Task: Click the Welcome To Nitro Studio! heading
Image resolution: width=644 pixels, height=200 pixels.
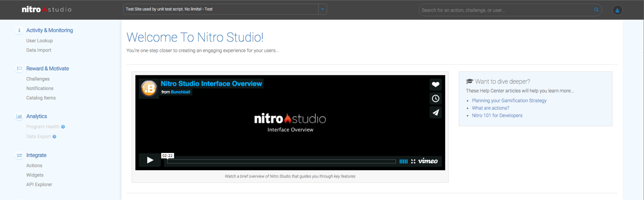Action: click(x=195, y=37)
